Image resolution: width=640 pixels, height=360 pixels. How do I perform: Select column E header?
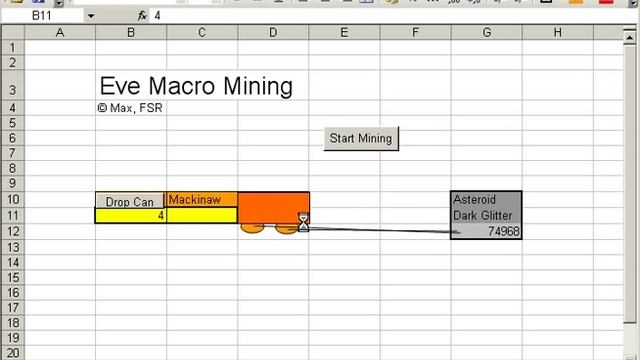click(344, 32)
